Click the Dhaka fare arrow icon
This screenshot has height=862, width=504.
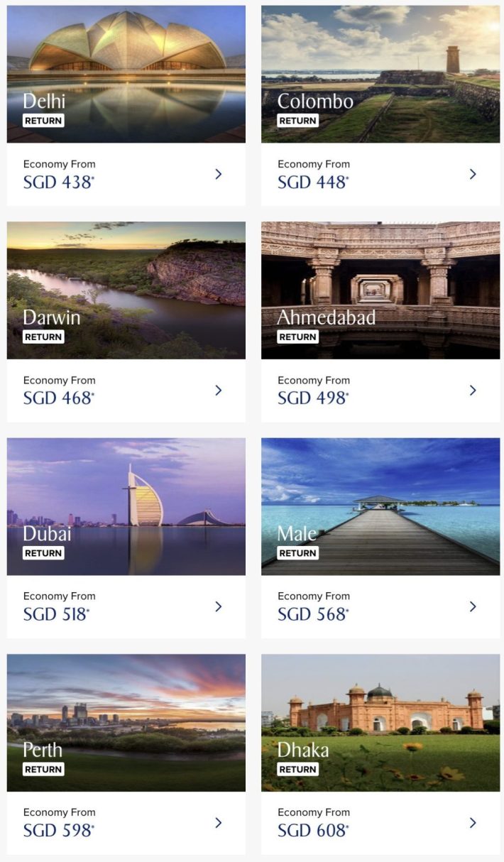[473, 822]
